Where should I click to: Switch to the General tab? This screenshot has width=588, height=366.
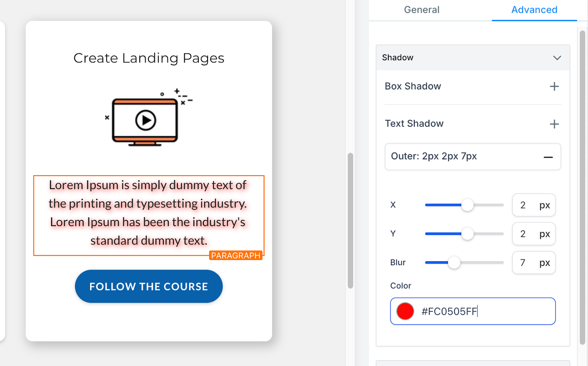(x=422, y=10)
